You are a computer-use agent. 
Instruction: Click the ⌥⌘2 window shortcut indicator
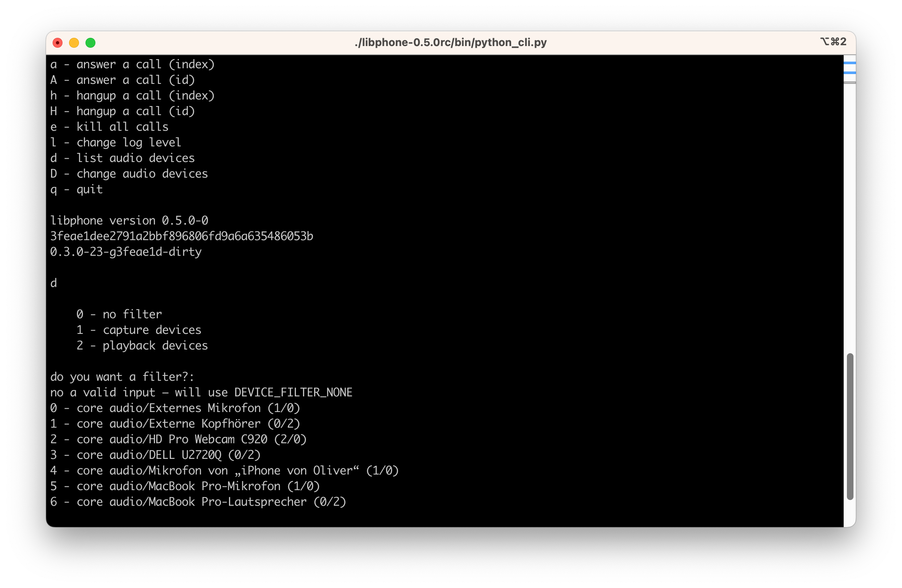(x=833, y=42)
